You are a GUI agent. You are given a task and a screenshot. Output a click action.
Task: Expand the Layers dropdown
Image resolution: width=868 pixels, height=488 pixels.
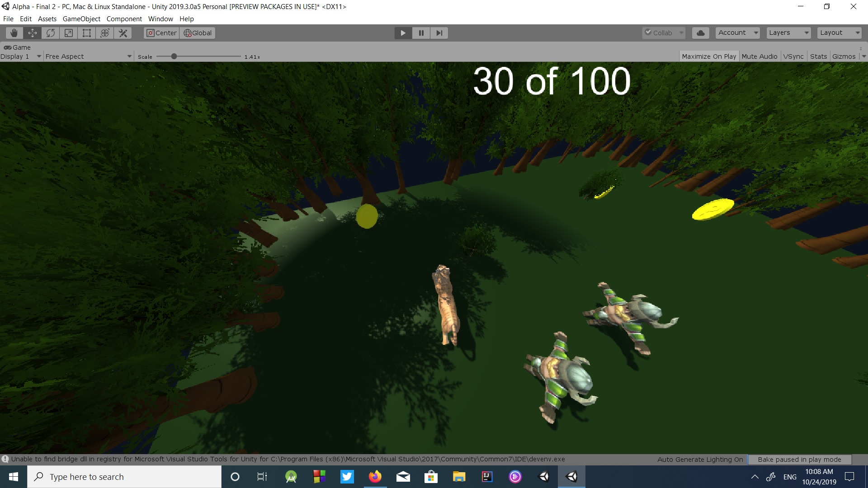tap(788, 33)
